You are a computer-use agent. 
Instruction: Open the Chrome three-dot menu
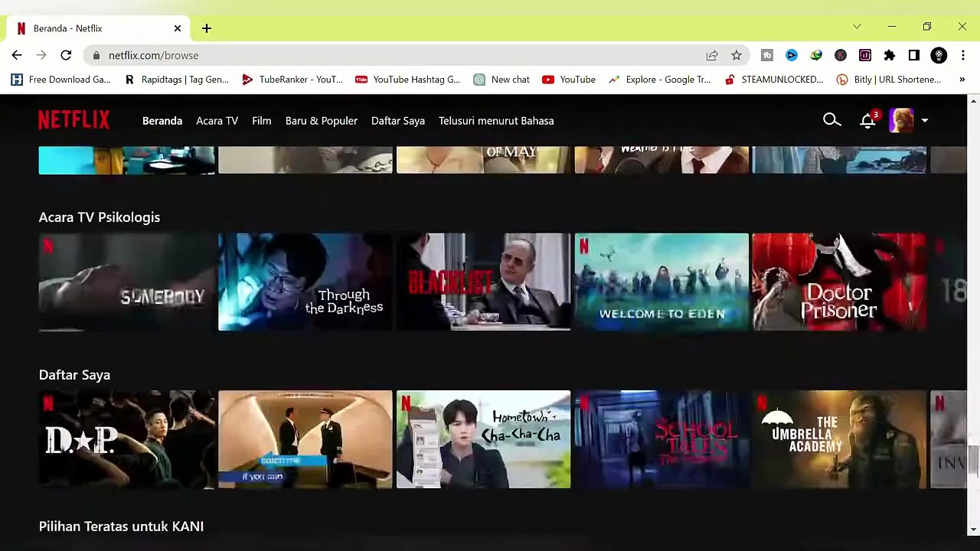tap(963, 55)
